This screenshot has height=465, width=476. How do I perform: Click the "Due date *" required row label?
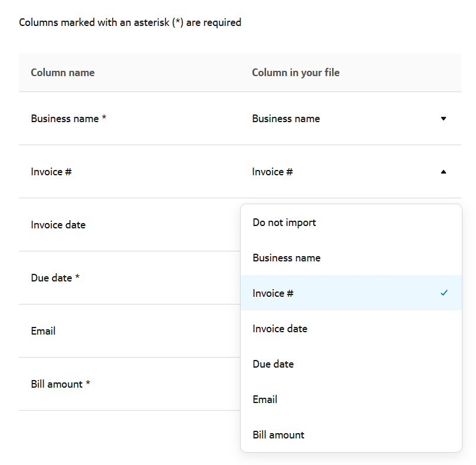55,278
